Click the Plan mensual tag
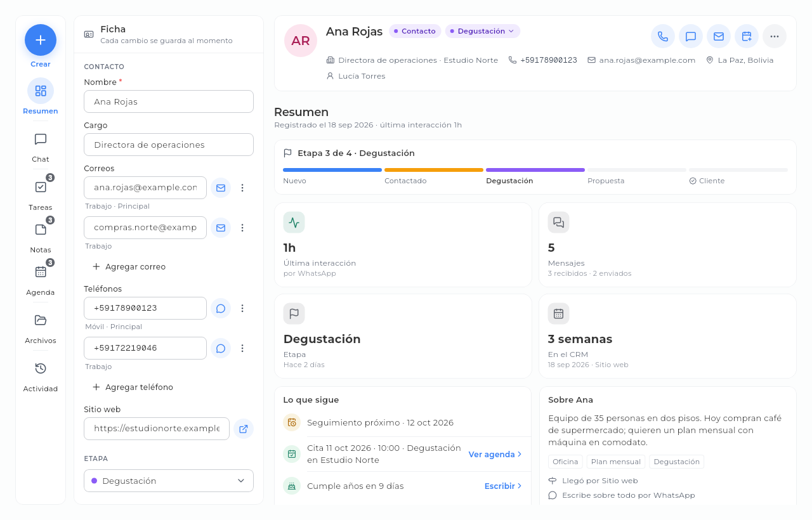The image size is (812, 520). pos(616,462)
